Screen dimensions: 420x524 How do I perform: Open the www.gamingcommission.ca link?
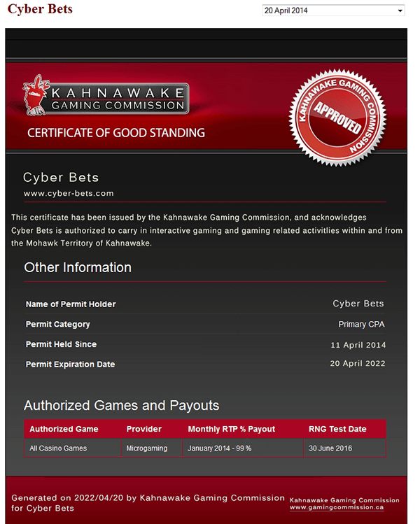point(337,507)
